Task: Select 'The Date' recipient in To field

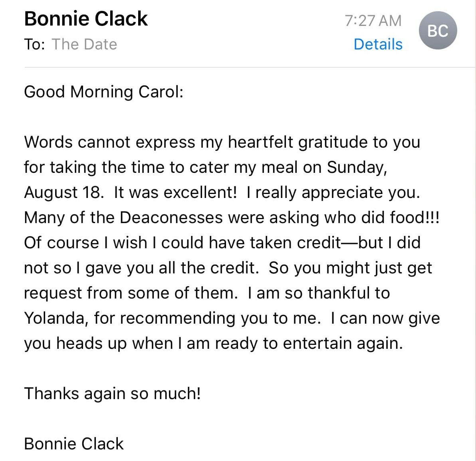Action: point(84,44)
